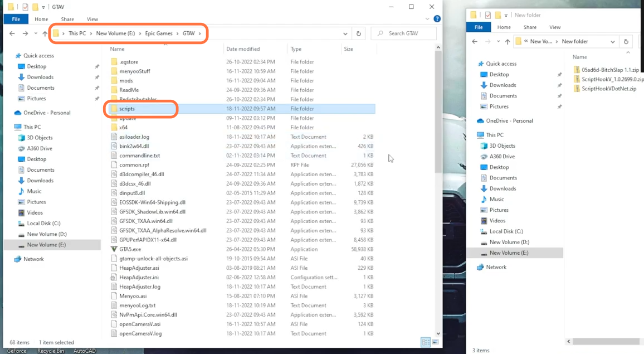Select Menyoo.asi file
Viewport: 644px width, 354px height.
133,296
